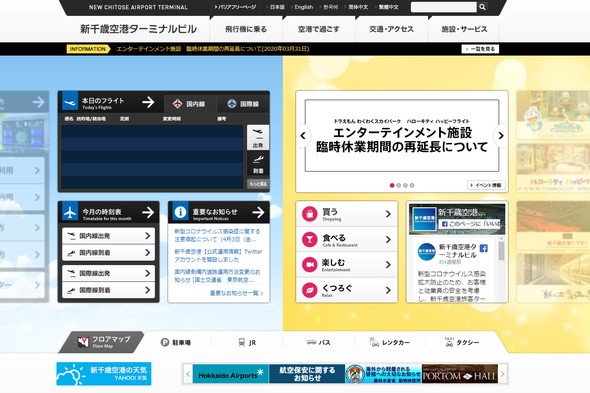Image resolution: width=590 pixels, height=393 pixels.
Task: Open the バリアフリーページ link
Action: pyautogui.click(x=236, y=7)
